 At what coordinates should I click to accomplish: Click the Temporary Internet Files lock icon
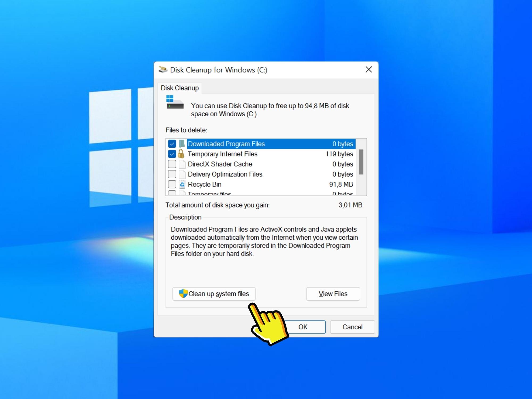[x=181, y=154]
